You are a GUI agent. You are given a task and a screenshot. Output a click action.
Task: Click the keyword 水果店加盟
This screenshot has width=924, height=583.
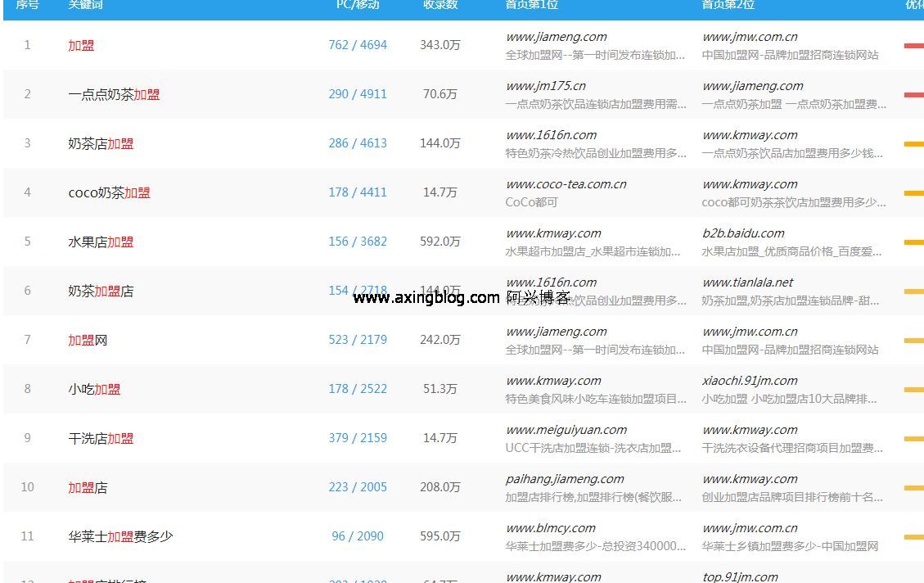pyautogui.click(x=101, y=242)
